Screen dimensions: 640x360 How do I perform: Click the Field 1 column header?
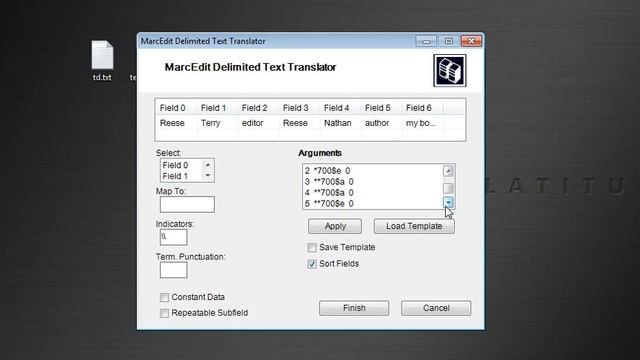click(x=218, y=108)
